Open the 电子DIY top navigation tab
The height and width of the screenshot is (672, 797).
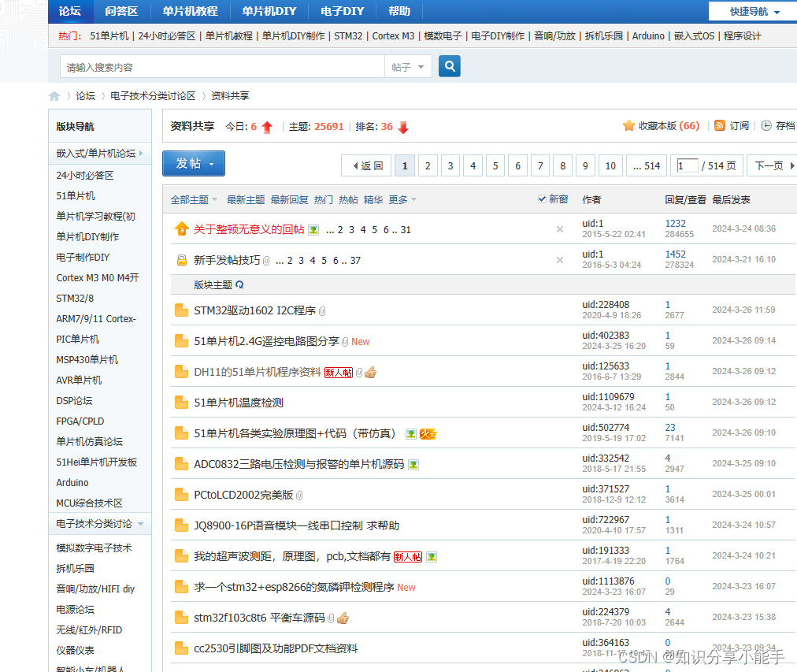point(343,11)
